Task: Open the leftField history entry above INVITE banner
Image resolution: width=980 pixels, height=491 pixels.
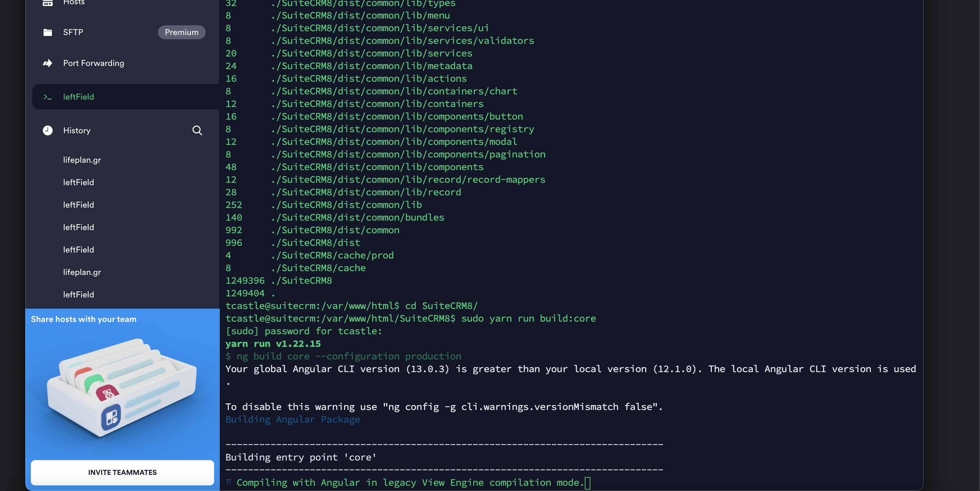Action: (78, 295)
